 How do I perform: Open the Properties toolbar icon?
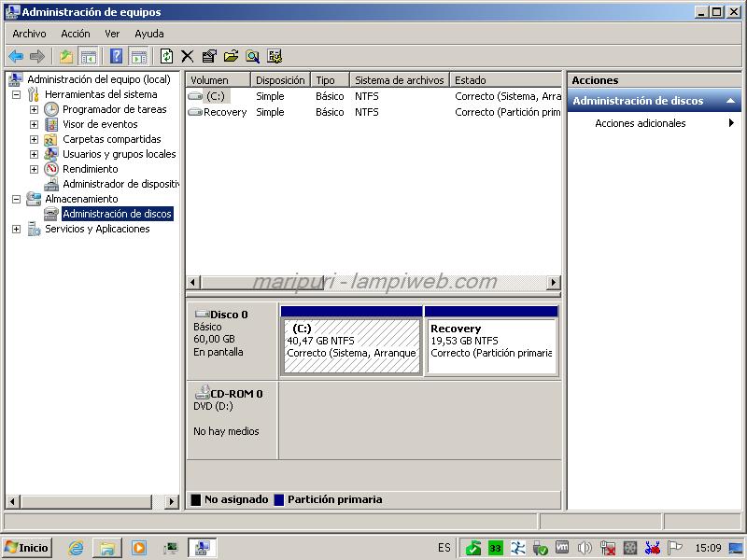[x=209, y=56]
